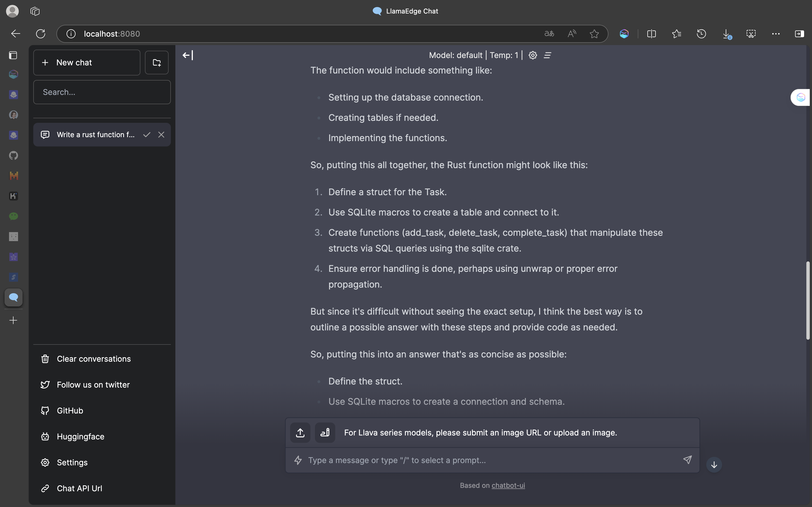Screen dimensions: 812x507
Task: Confirm rename with checkmark icon
Action: (147, 135)
